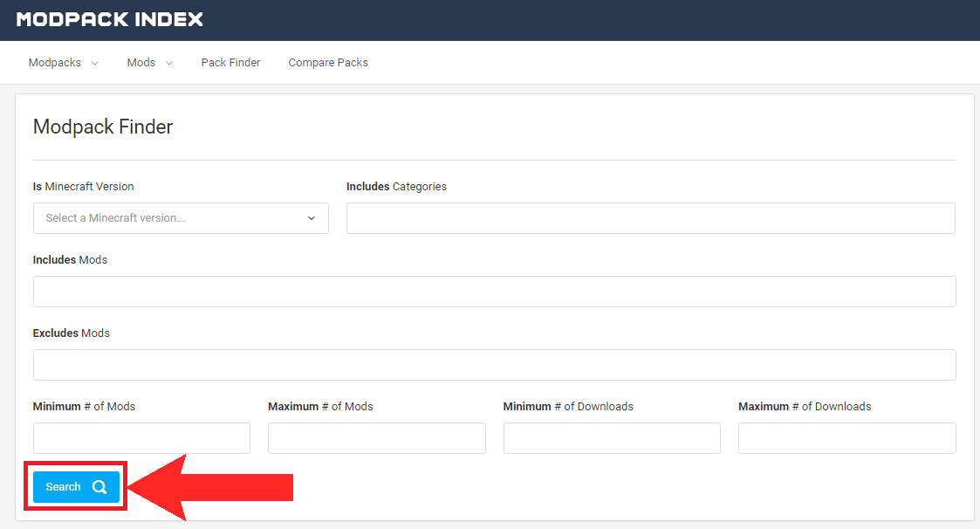Click the Modpack Finder heading

(103, 127)
